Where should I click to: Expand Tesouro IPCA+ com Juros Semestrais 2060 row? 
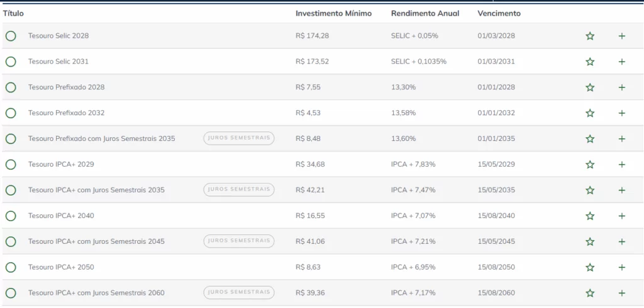click(x=622, y=293)
